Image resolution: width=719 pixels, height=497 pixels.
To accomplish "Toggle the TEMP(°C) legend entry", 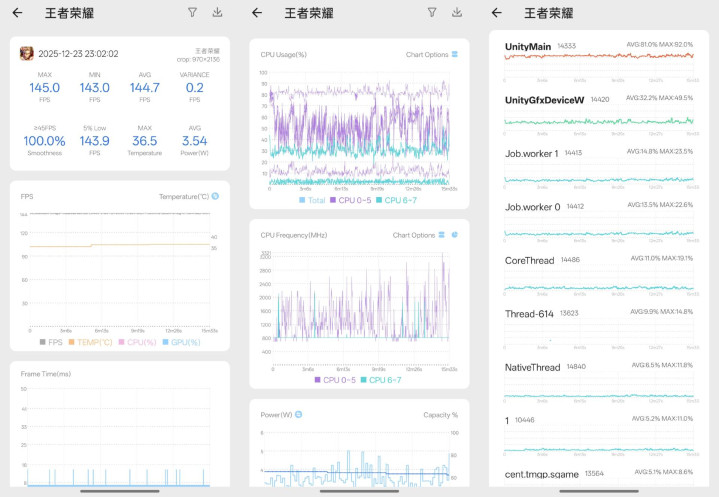I will [90, 342].
